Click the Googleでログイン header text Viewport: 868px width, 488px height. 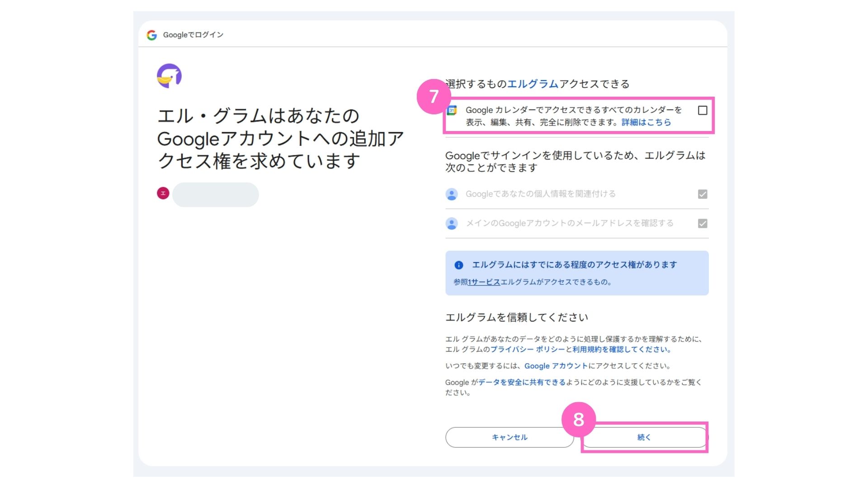click(x=193, y=35)
